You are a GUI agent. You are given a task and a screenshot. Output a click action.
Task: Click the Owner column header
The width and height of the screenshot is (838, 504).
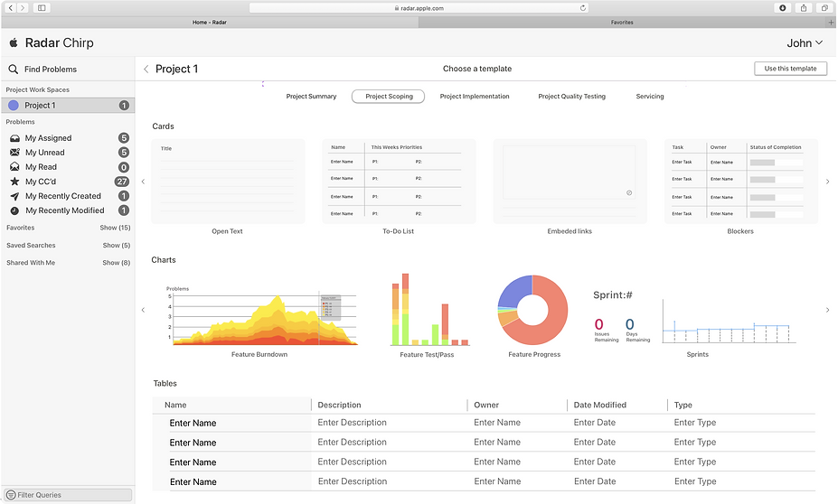click(x=486, y=406)
